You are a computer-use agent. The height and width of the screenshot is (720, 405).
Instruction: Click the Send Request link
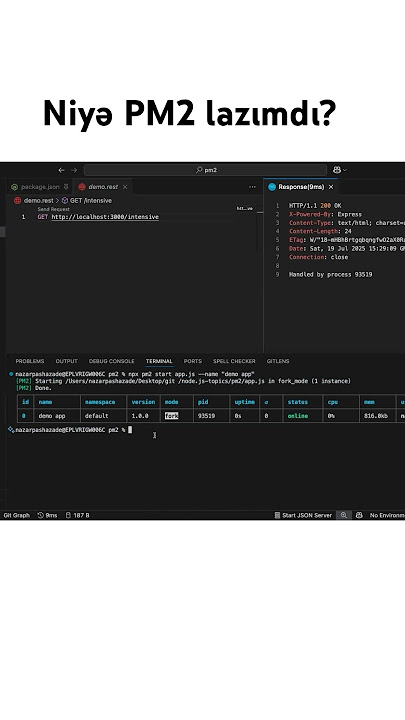coord(54,209)
